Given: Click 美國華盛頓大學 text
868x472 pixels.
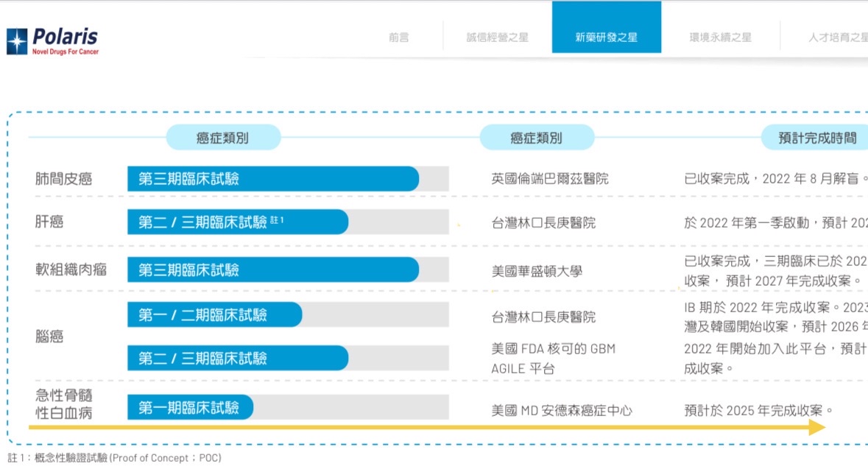Looking at the screenshot, I should pos(537,272).
